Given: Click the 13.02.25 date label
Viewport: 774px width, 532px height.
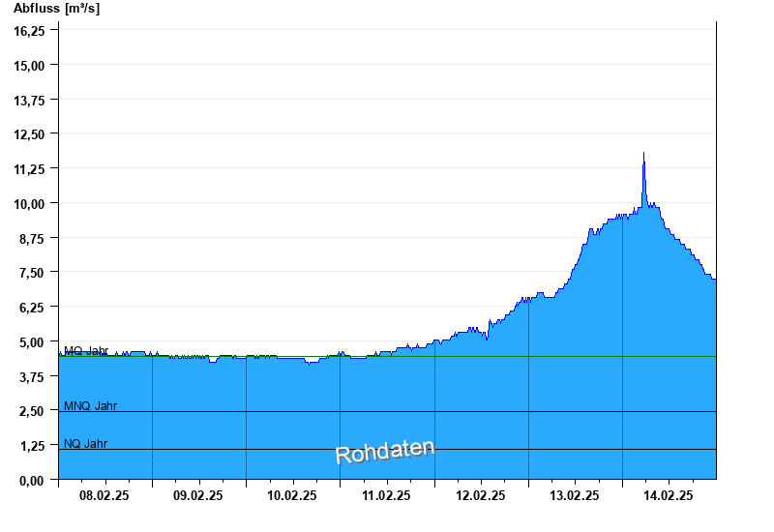Looking at the screenshot, I should pos(574,495).
